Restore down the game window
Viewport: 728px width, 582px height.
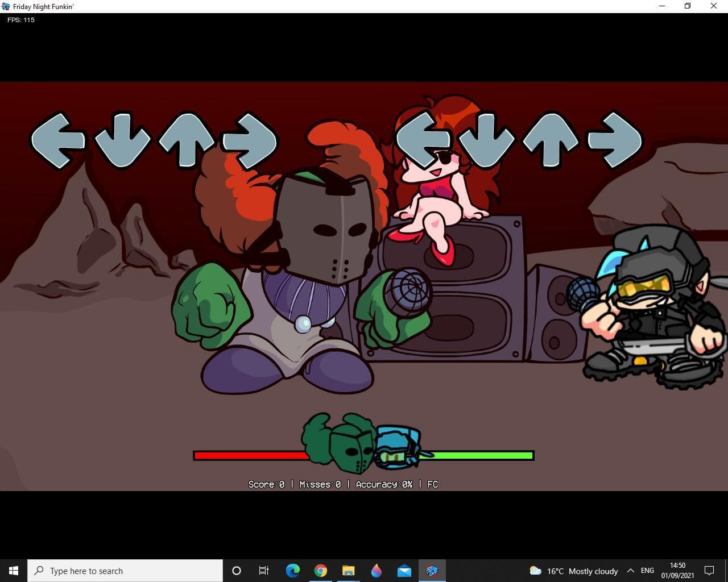688,6
